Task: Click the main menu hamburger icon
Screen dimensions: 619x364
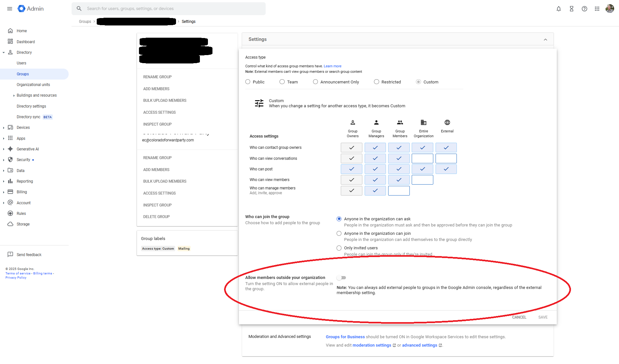Action: [x=10, y=9]
